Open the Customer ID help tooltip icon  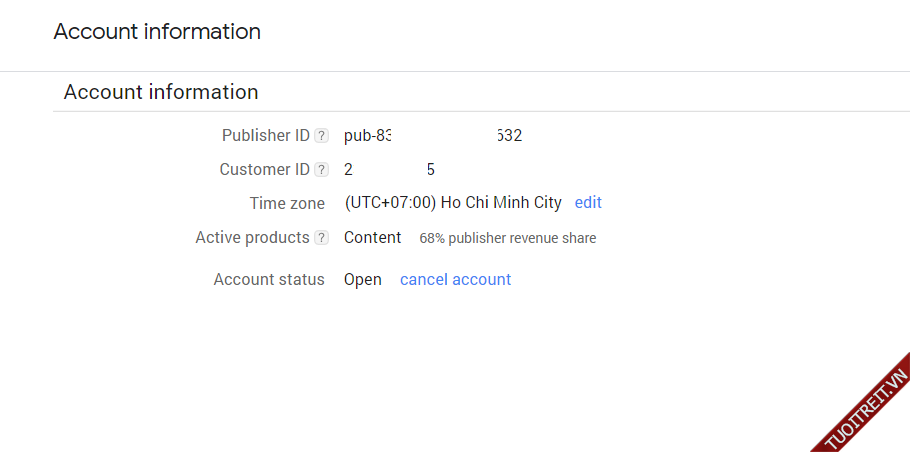[x=321, y=170]
